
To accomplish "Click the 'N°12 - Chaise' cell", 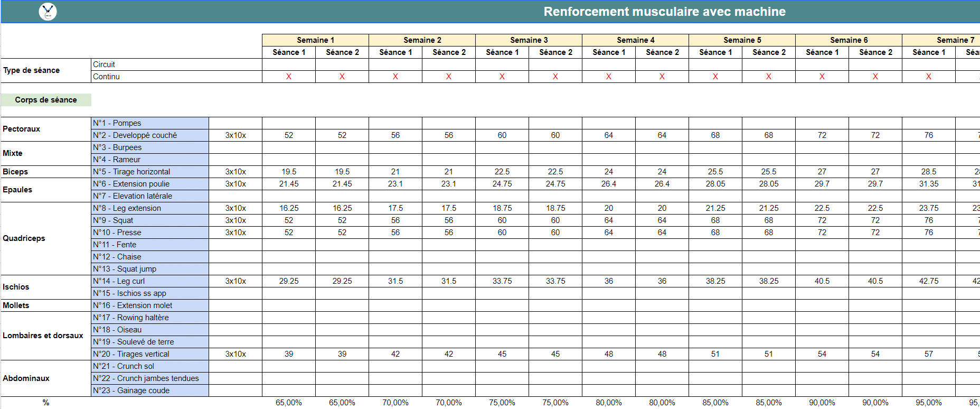I will click(150, 257).
